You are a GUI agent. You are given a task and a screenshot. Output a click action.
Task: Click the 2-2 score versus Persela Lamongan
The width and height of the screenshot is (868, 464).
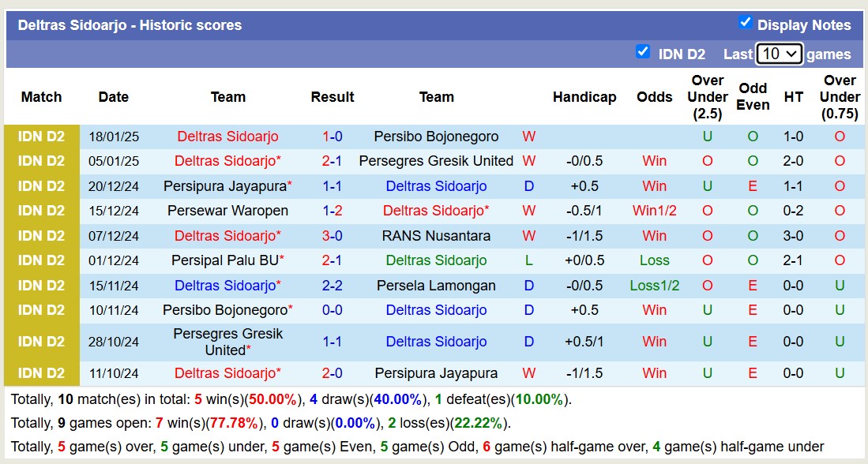coord(333,286)
